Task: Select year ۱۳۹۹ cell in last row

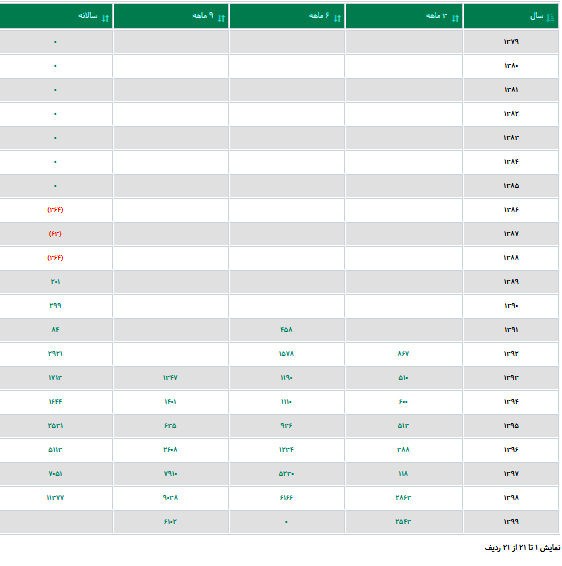Action: 511,521
